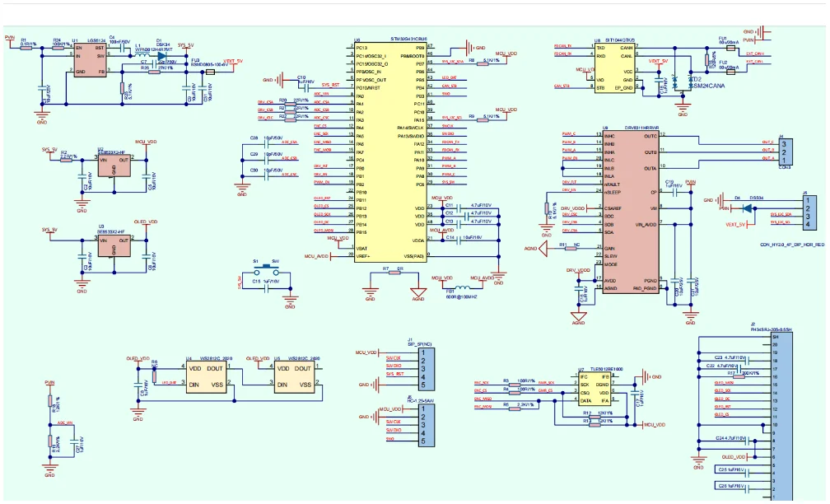The width and height of the screenshot is (830, 504).
Task: Select the U2 voltage regulator powering MCU_VDD
Action: (113, 166)
